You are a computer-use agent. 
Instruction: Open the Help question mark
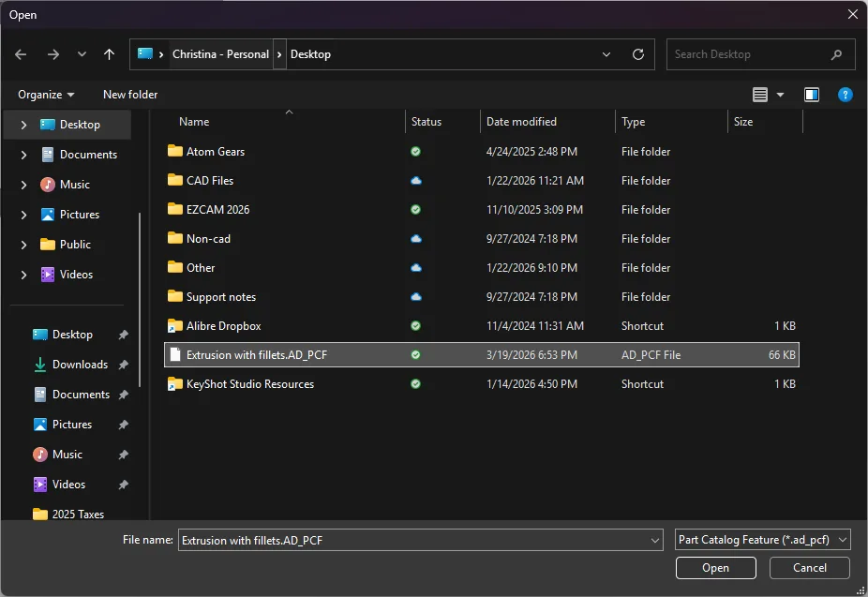(846, 95)
